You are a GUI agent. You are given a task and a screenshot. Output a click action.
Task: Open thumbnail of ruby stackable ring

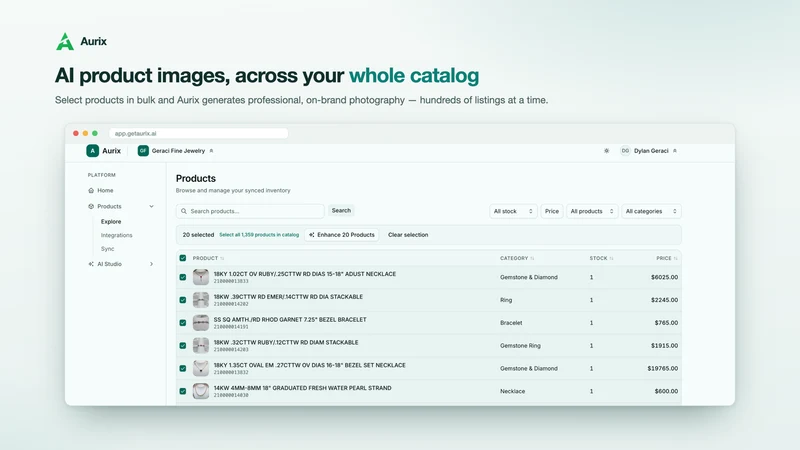coord(201,345)
